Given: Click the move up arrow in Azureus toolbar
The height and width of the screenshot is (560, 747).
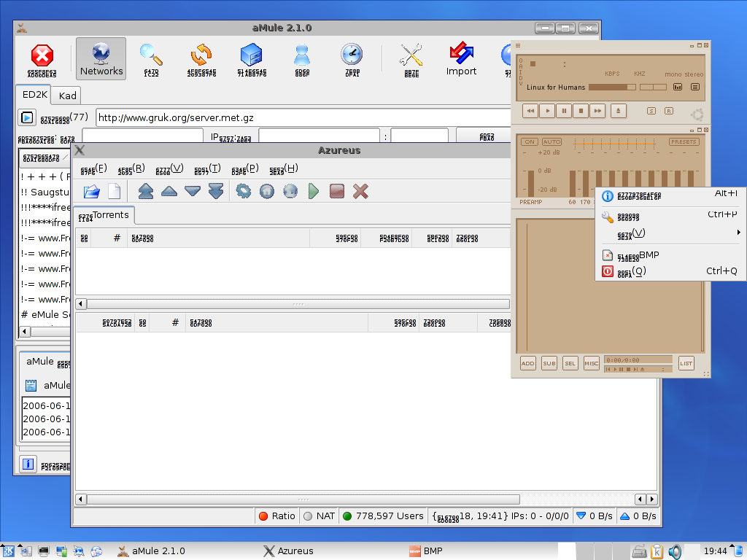Looking at the screenshot, I should tap(169, 192).
